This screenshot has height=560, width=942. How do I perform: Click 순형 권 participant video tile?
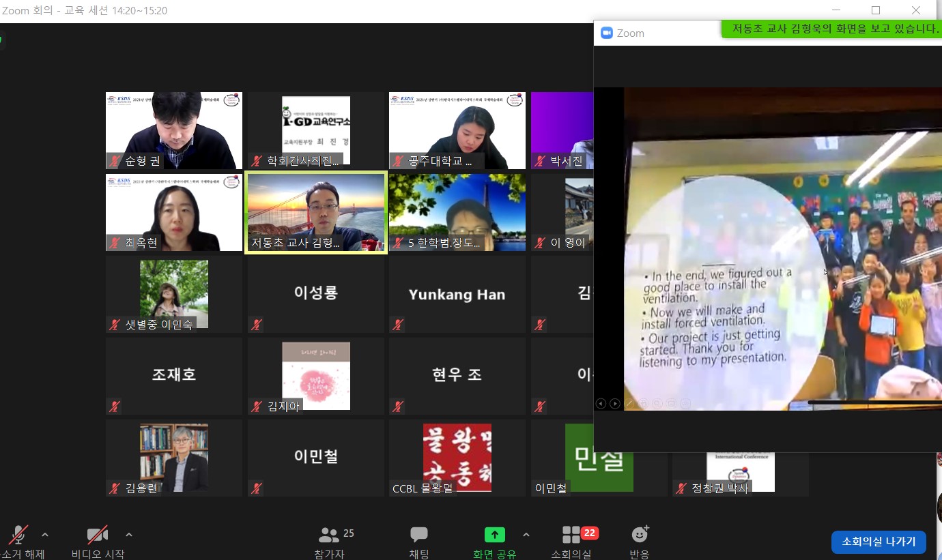point(174,130)
